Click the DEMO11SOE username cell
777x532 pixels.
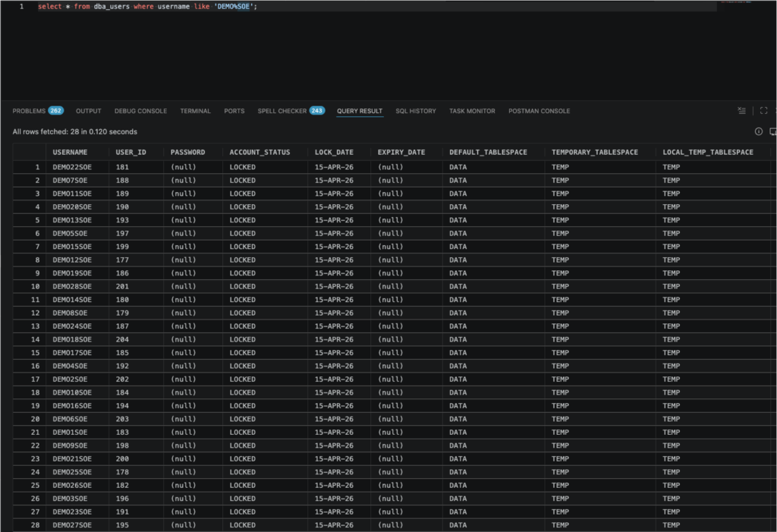pyautogui.click(x=77, y=194)
